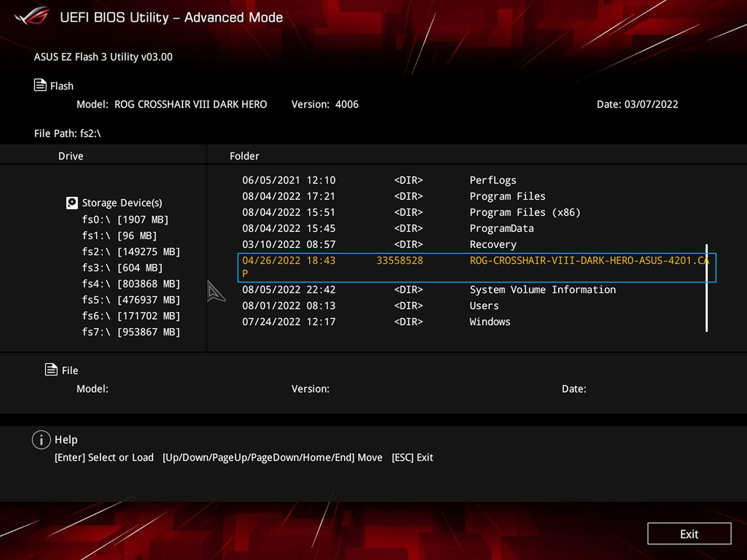
Task: Select the fs4:\ 803868 MB drive
Action: [131, 284]
